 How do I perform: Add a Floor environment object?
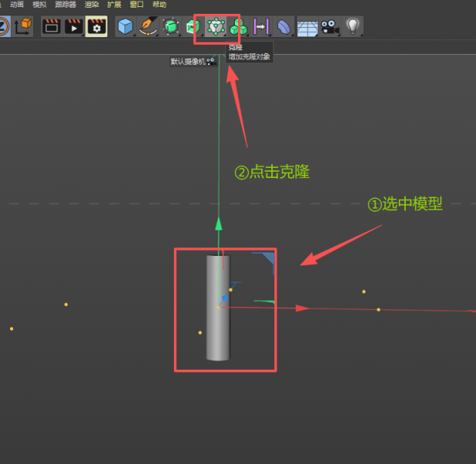(308, 29)
